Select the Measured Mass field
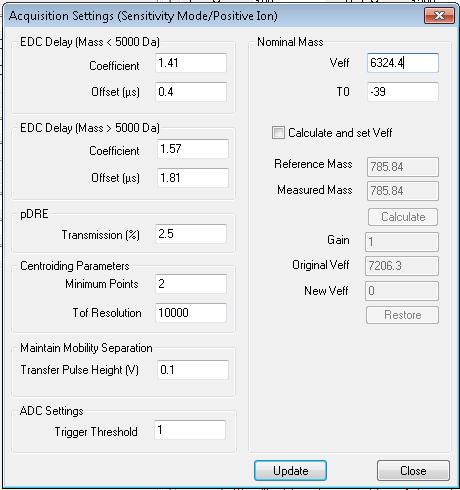 403,191
